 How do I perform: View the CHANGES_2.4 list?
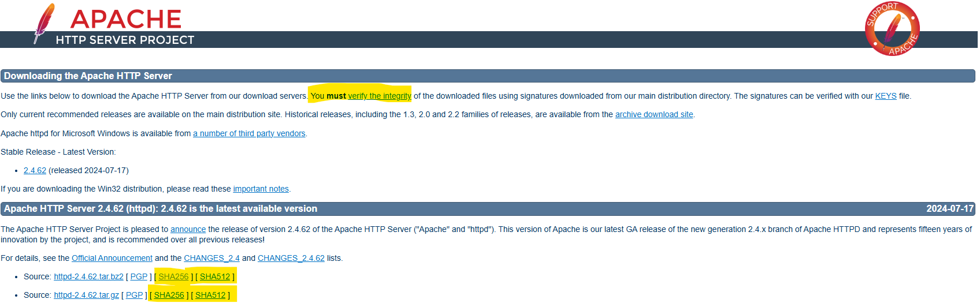[x=211, y=258]
